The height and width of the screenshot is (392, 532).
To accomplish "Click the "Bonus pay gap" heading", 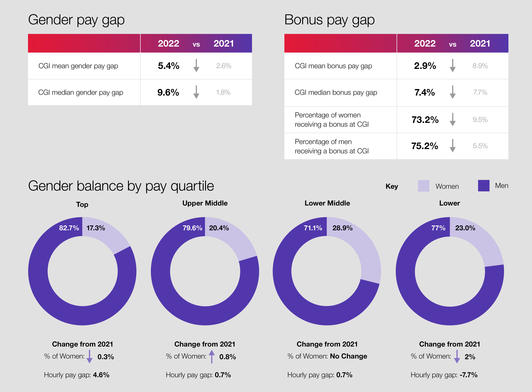I will (329, 20).
